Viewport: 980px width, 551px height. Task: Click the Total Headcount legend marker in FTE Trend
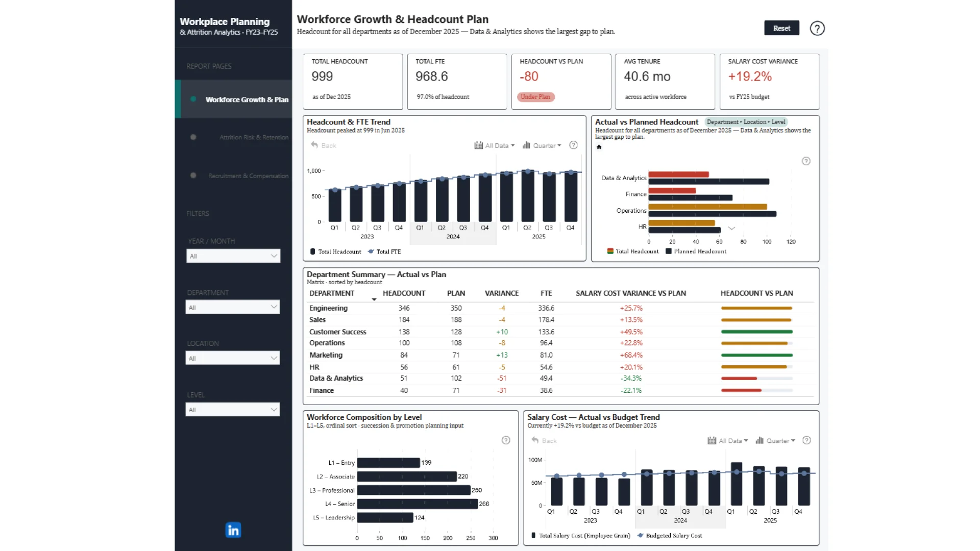312,252
